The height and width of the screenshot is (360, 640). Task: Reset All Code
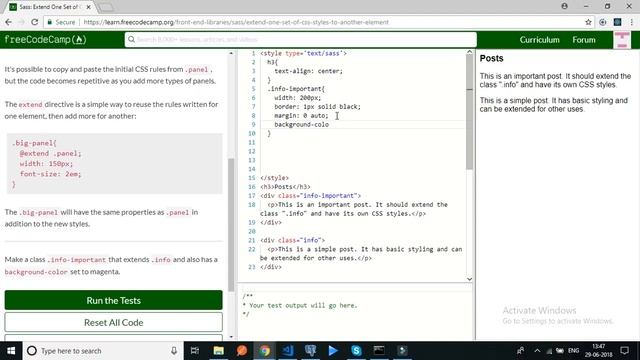(x=113, y=322)
